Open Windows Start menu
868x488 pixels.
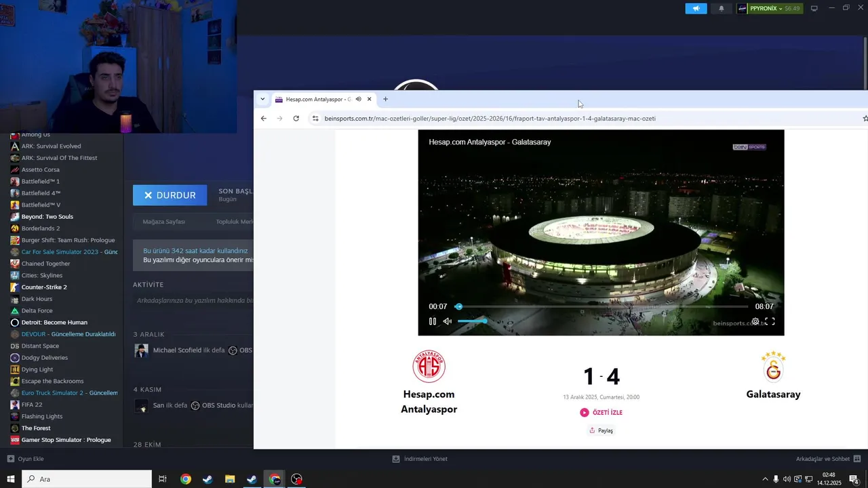pyautogui.click(x=11, y=479)
